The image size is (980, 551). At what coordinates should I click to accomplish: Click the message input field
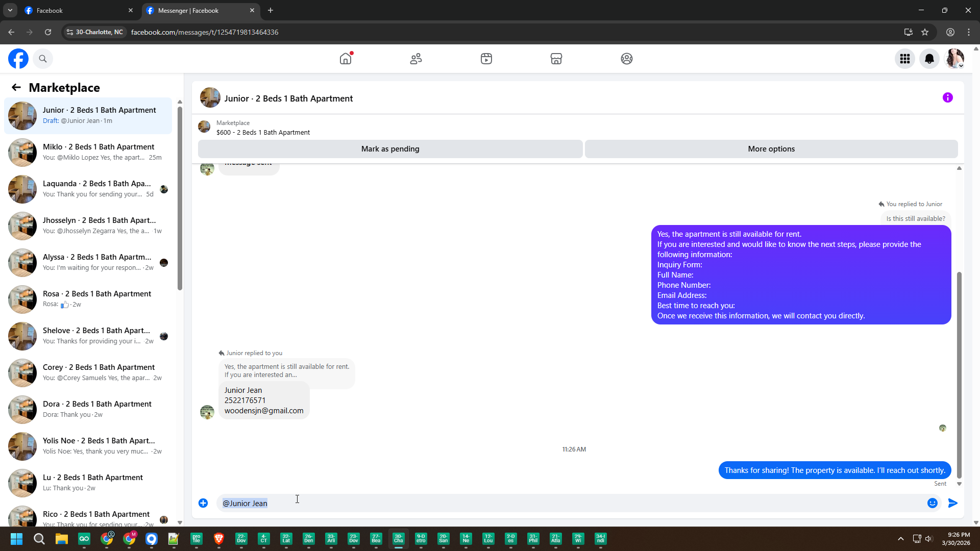click(561, 503)
